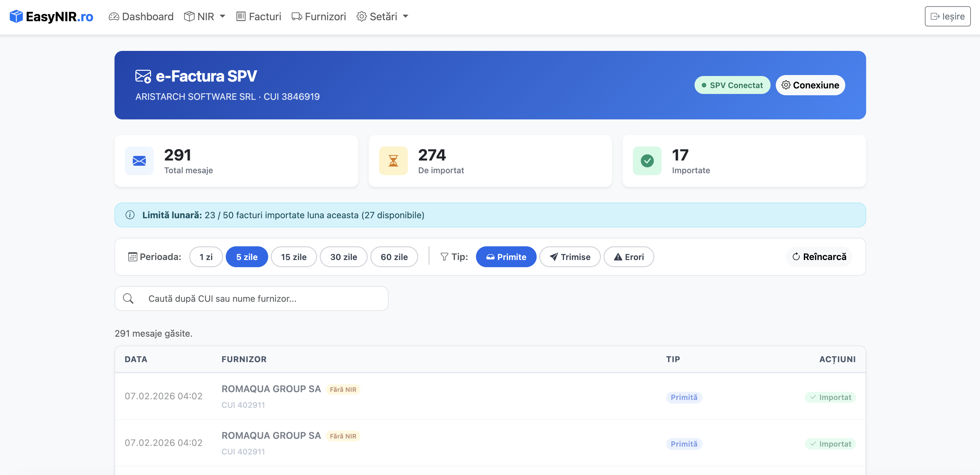
Task: Filter by Primite messages
Action: click(506, 257)
